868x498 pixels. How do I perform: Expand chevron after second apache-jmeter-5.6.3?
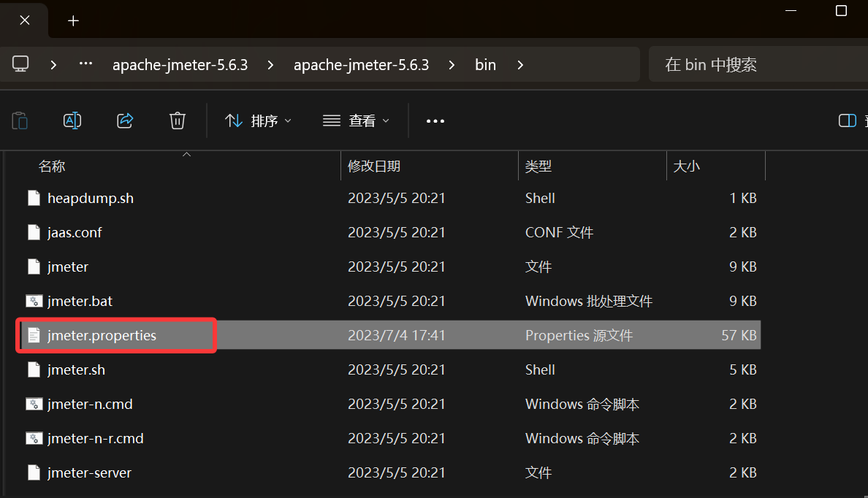tap(452, 65)
